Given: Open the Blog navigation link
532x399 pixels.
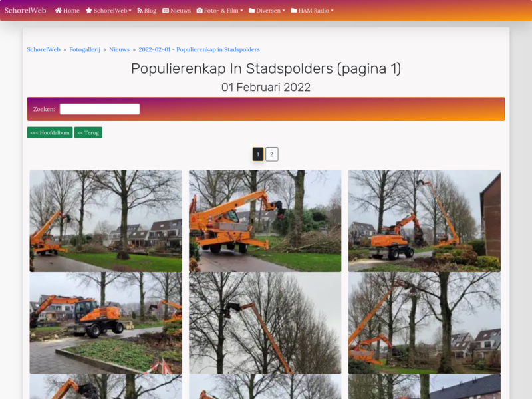Looking at the screenshot, I should (146, 11).
